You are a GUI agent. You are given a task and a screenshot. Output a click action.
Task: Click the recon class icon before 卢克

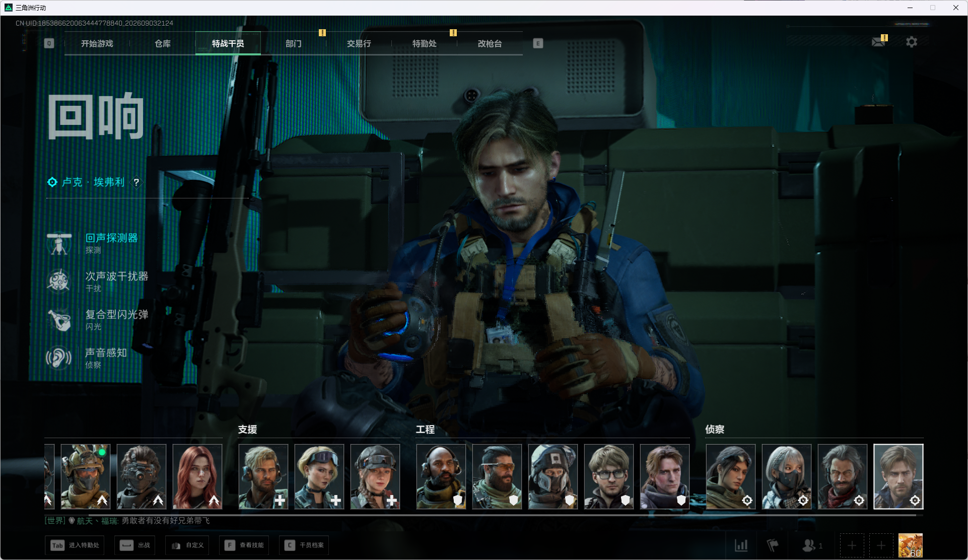[x=52, y=182]
